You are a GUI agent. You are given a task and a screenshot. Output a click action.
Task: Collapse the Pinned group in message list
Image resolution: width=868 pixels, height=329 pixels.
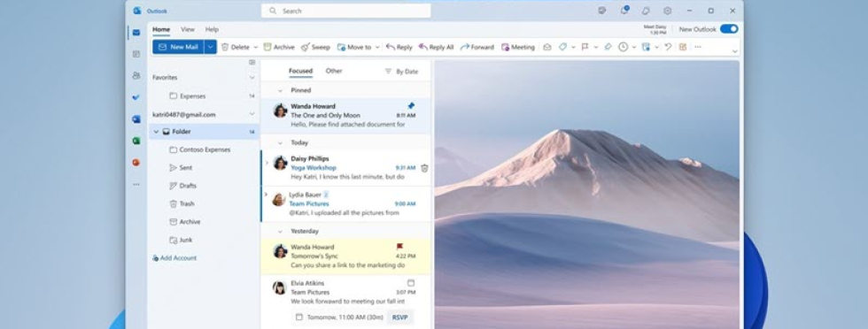coord(280,90)
